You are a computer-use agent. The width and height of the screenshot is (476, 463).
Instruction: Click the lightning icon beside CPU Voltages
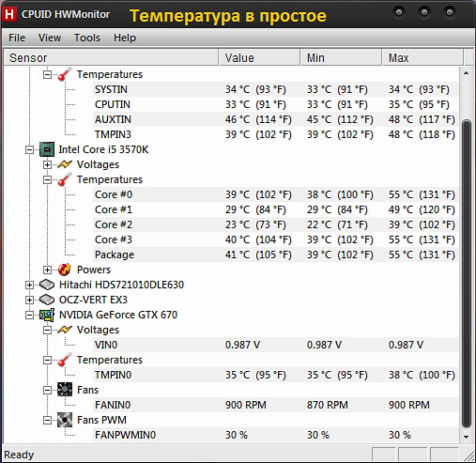tap(65, 164)
